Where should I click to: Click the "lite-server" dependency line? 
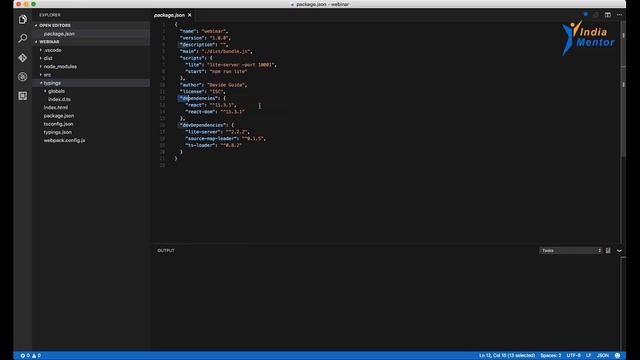tap(217, 132)
